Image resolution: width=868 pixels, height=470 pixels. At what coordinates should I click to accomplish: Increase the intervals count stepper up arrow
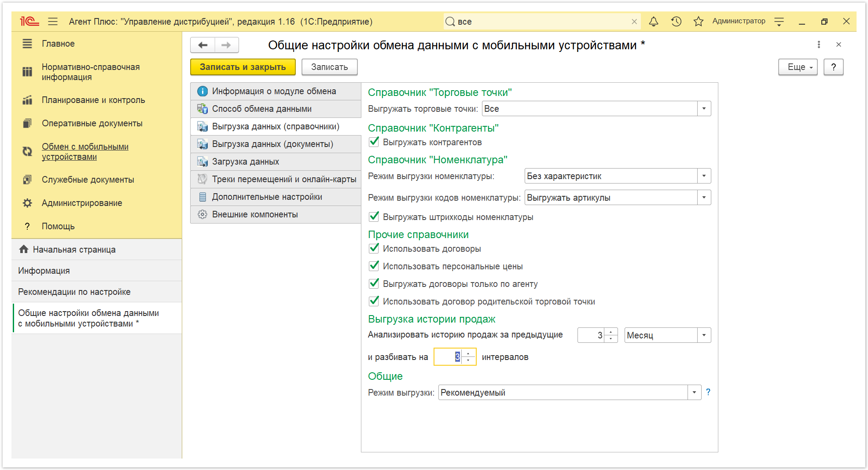click(x=468, y=353)
